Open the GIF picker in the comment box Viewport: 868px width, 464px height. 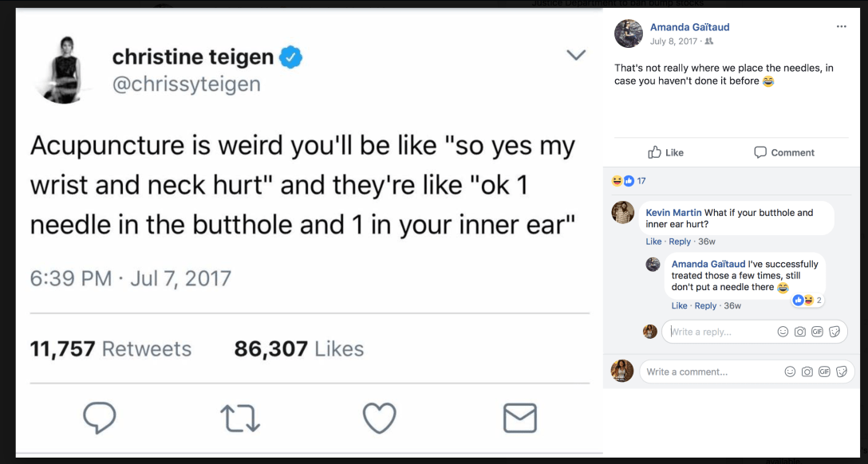point(824,372)
